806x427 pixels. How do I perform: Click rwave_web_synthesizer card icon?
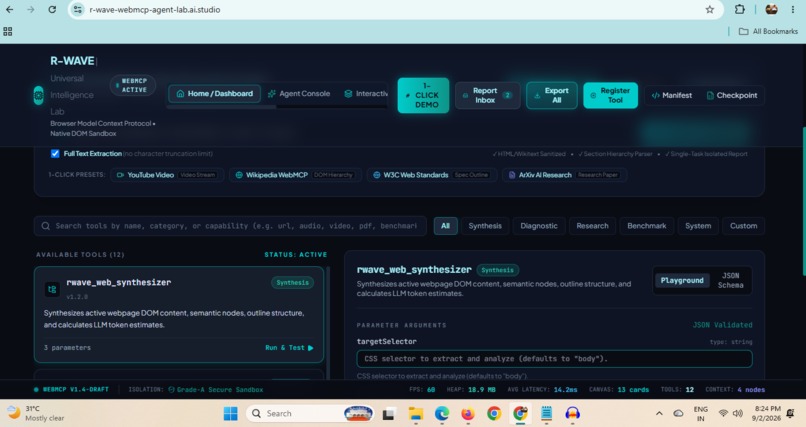(52, 289)
